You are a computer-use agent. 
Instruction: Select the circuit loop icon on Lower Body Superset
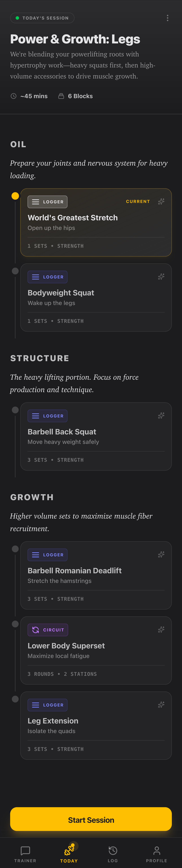[36, 630]
